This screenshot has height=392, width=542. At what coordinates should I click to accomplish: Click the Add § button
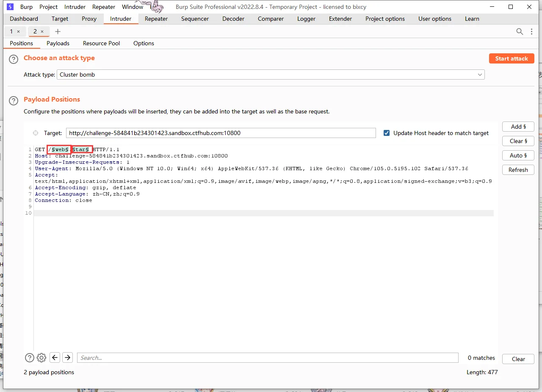click(x=518, y=127)
